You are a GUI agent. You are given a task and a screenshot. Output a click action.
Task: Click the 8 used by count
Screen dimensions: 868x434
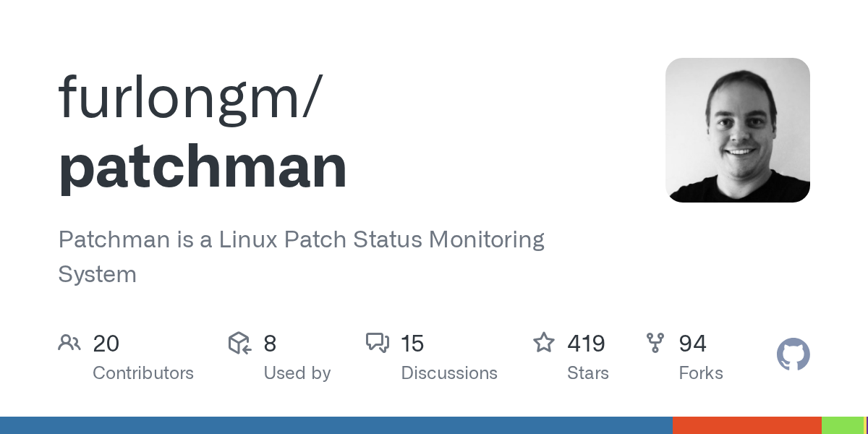click(270, 344)
